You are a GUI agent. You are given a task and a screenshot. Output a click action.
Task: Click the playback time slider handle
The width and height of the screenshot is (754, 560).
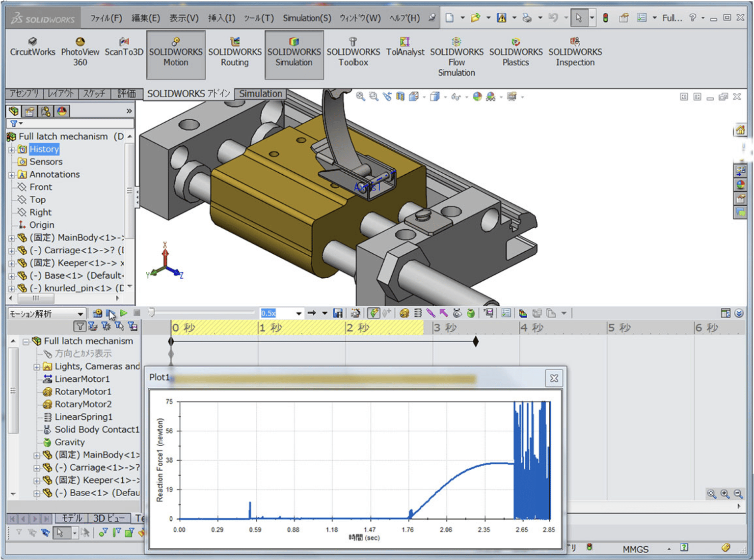[152, 313]
